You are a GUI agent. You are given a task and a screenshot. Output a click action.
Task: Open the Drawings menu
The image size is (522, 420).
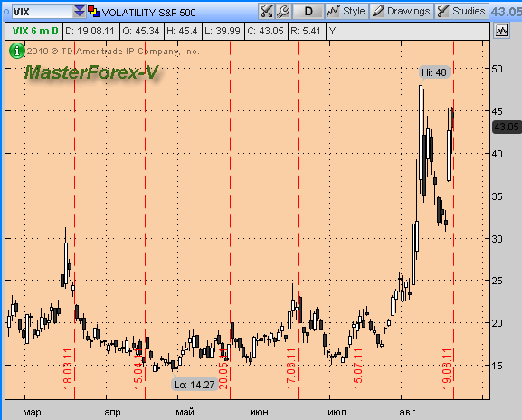tap(402, 12)
